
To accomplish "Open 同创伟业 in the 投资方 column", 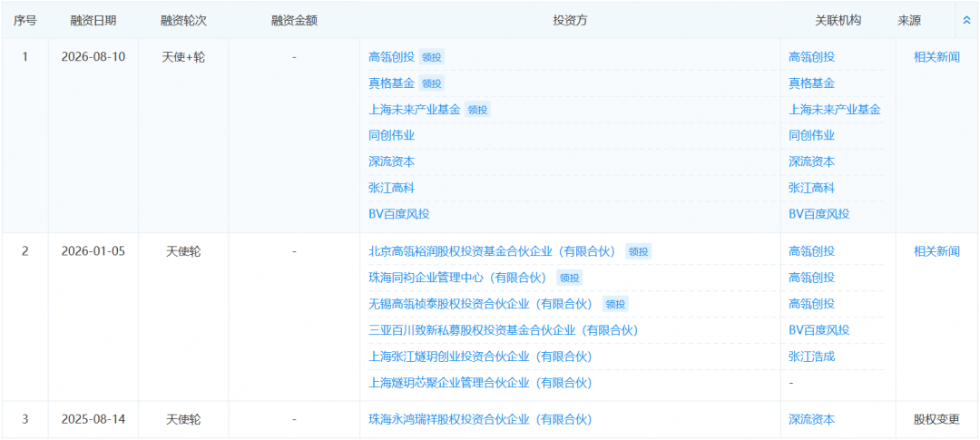I will pyautogui.click(x=391, y=135).
